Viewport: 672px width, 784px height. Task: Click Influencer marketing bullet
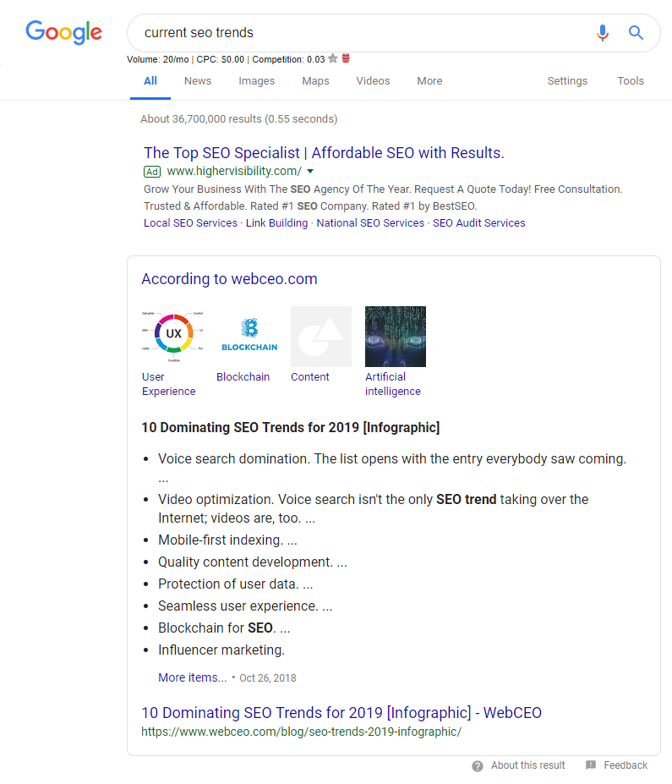(x=221, y=650)
